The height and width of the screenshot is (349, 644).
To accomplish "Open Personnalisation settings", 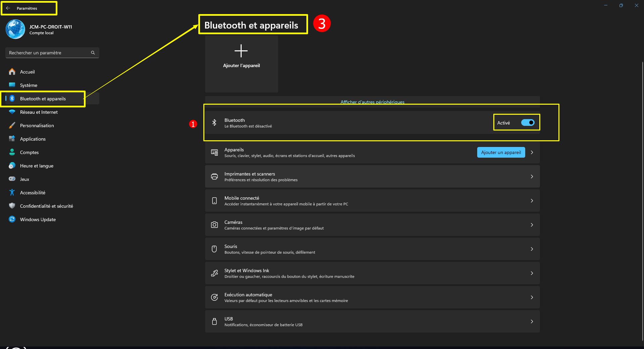I will [52, 126].
